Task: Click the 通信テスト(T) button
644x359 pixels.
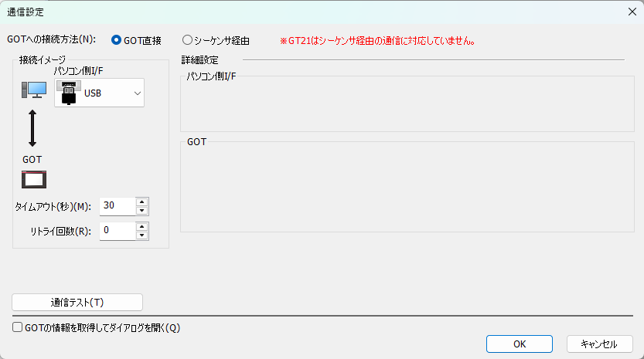Action: click(77, 302)
